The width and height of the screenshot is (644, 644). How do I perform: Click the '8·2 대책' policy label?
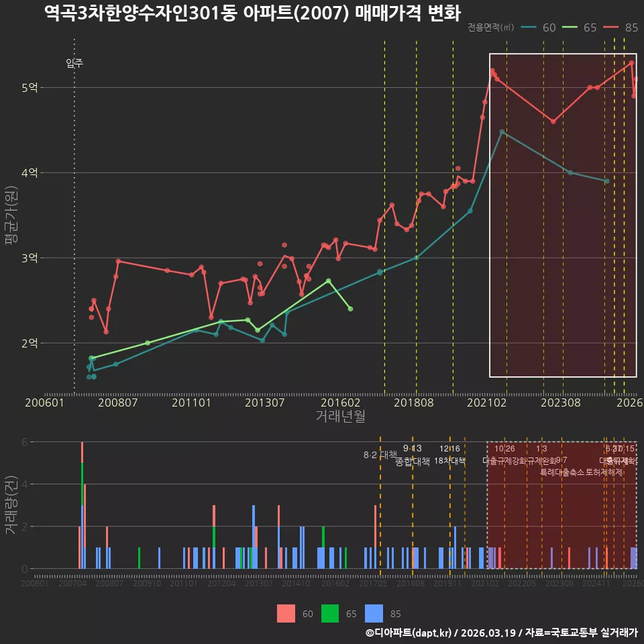point(380,455)
